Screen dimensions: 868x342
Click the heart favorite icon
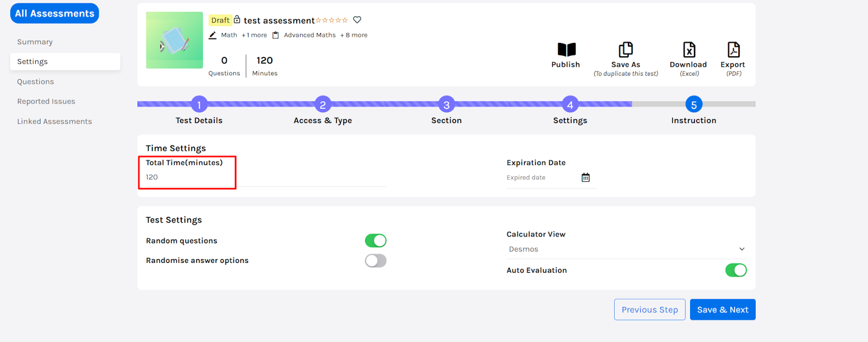pyautogui.click(x=357, y=20)
